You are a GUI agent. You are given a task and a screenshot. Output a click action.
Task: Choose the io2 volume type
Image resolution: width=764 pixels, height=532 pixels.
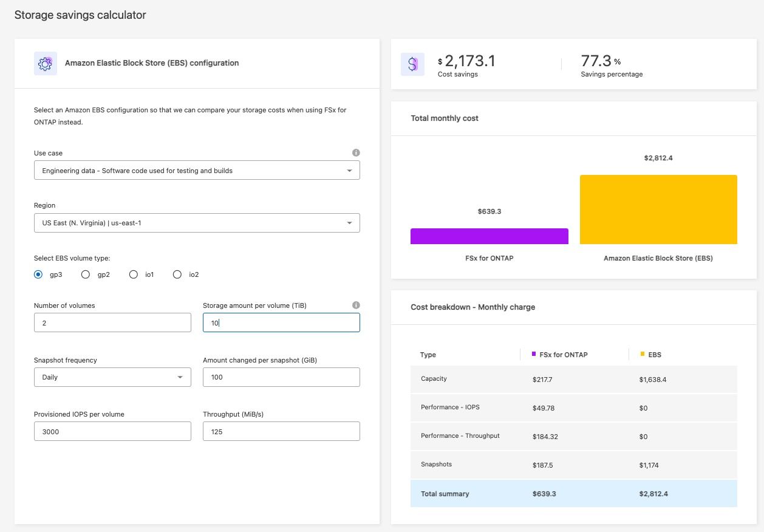tap(177, 275)
